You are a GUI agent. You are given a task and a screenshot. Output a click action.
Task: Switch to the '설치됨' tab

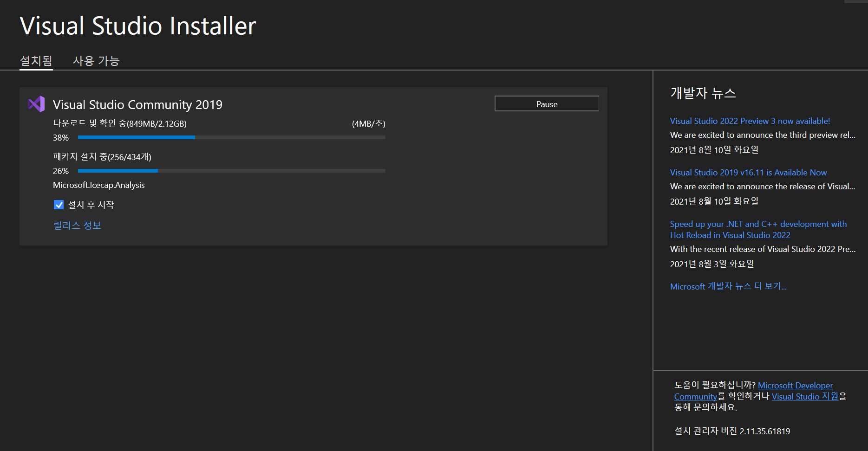pos(36,61)
